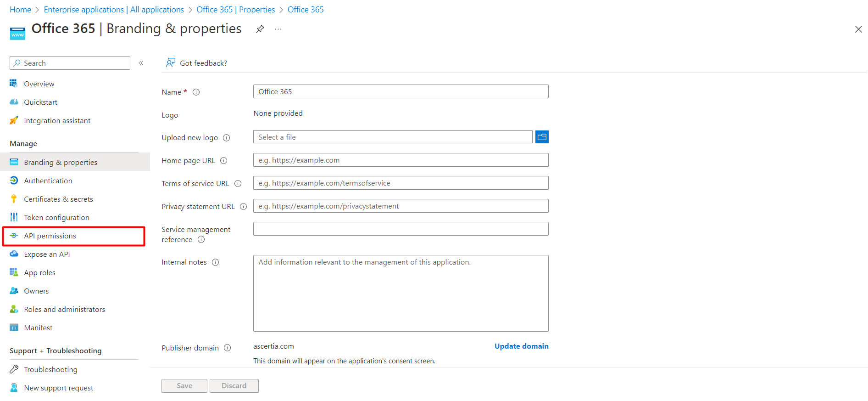Image resolution: width=868 pixels, height=401 pixels.
Task: Click the Internal notes text area
Action: click(401, 293)
